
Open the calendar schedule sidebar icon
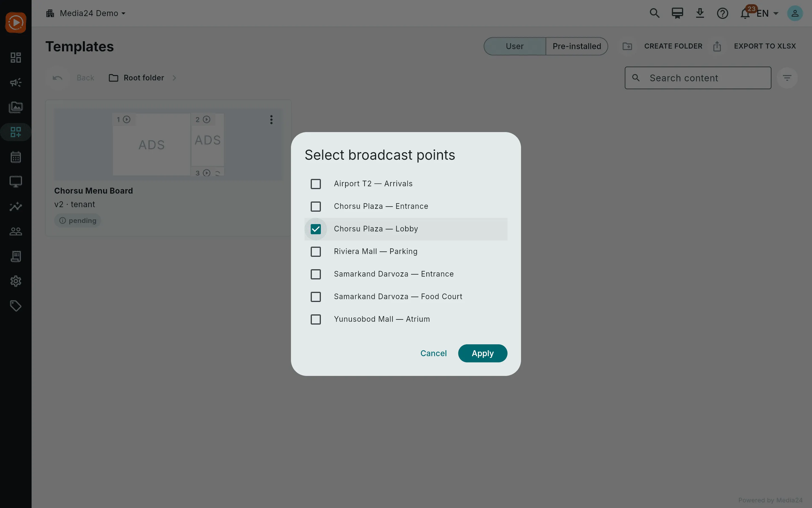[16, 157]
